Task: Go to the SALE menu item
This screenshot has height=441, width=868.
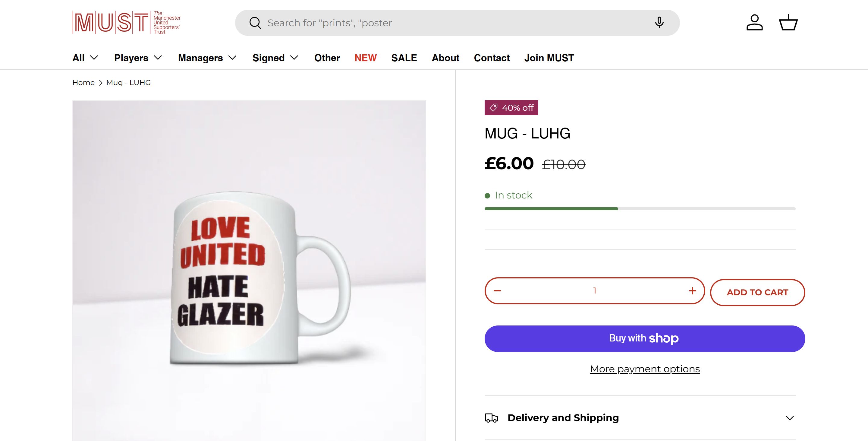Action: (x=404, y=58)
